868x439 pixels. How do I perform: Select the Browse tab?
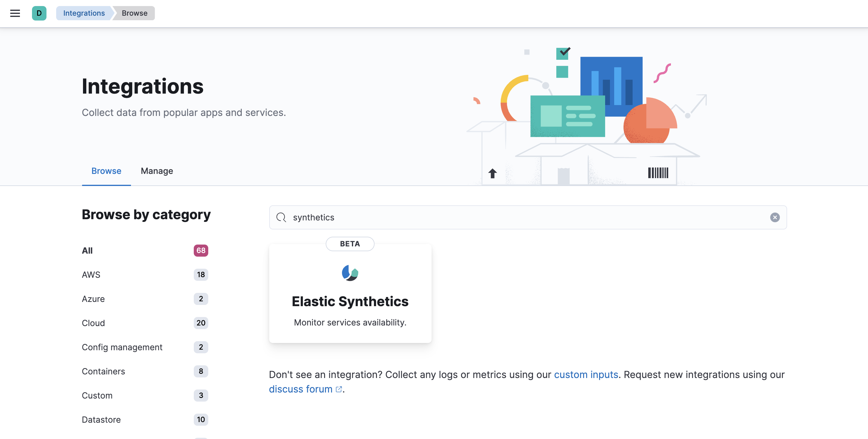106,170
